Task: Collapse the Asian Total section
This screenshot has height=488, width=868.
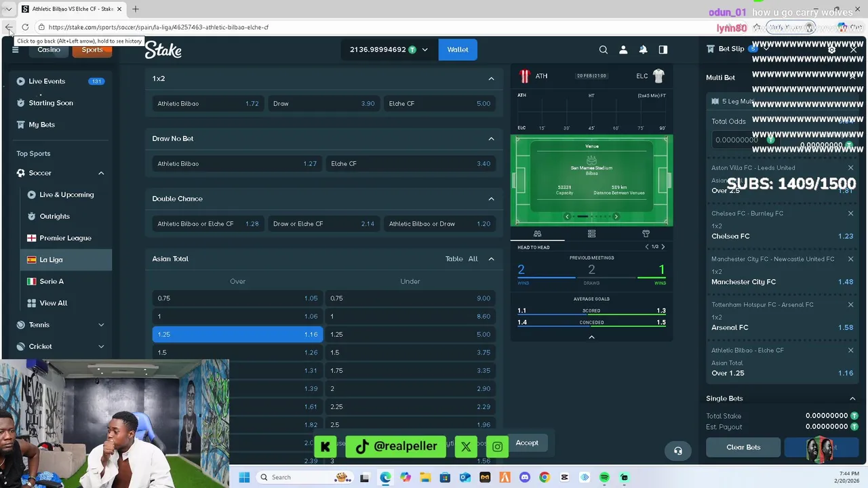Action: pos(491,259)
